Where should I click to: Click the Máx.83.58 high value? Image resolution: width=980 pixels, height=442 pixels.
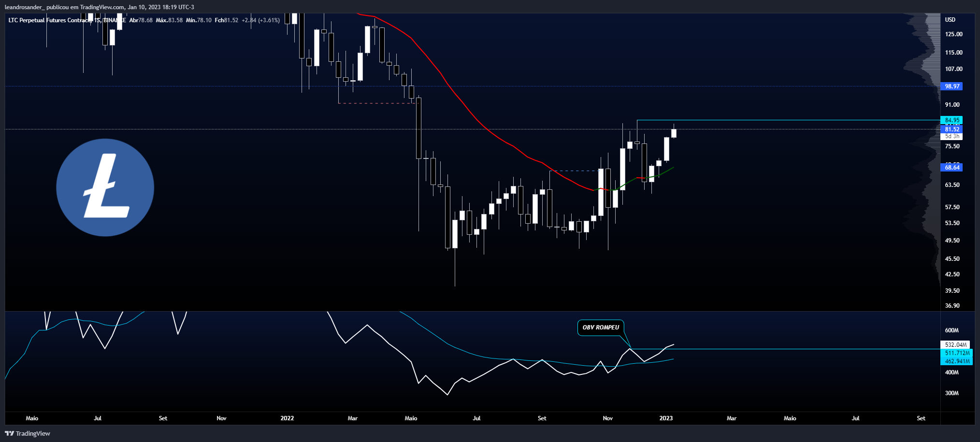click(169, 20)
